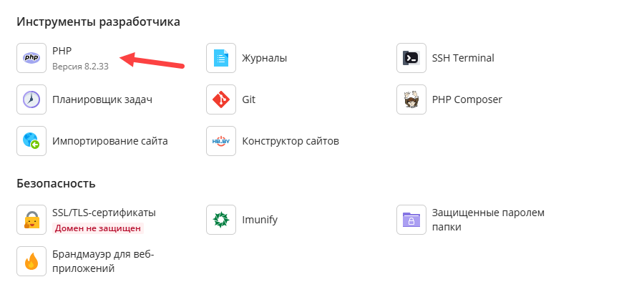Click the Импортирование сайта globe icon
The width and height of the screenshot is (644, 292).
[x=31, y=141]
